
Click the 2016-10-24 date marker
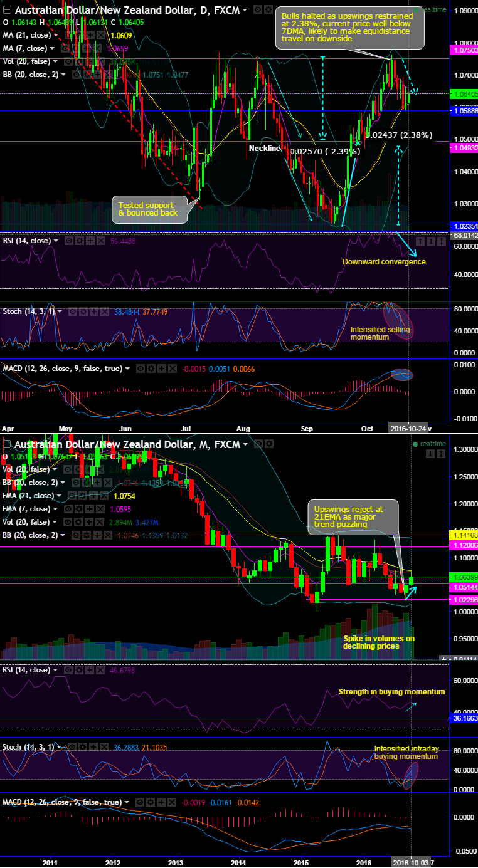point(408,429)
